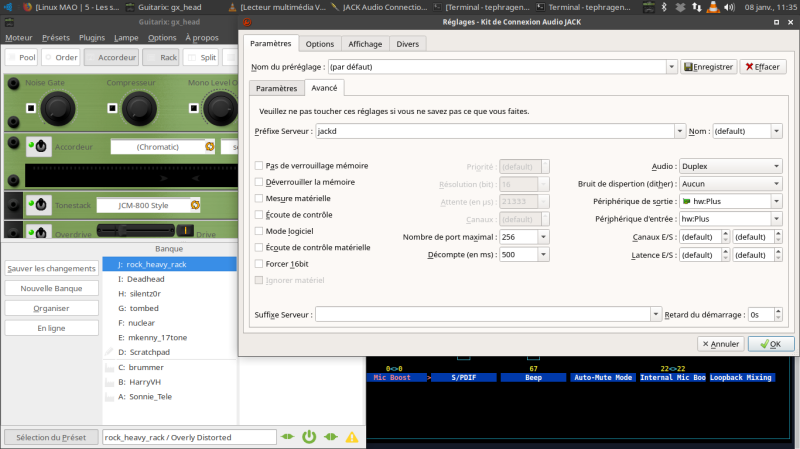Click the folder icon beside B: HarryVH bank

coord(109,382)
